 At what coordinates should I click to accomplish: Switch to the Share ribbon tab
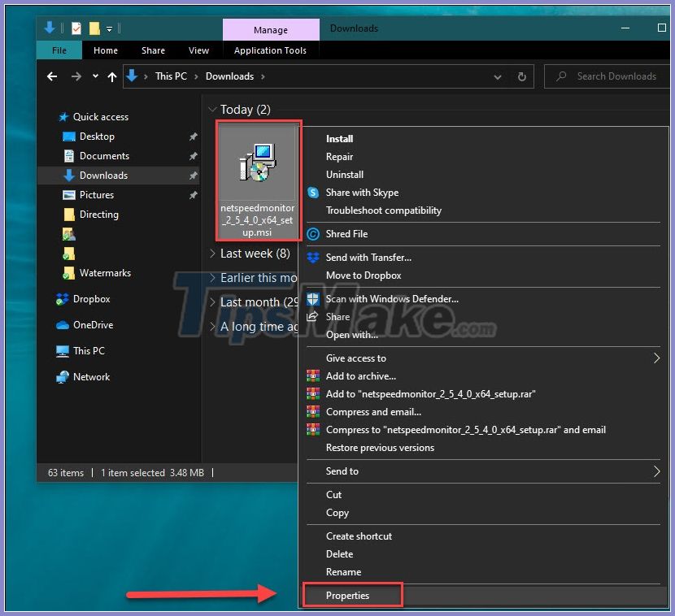[153, 50]
